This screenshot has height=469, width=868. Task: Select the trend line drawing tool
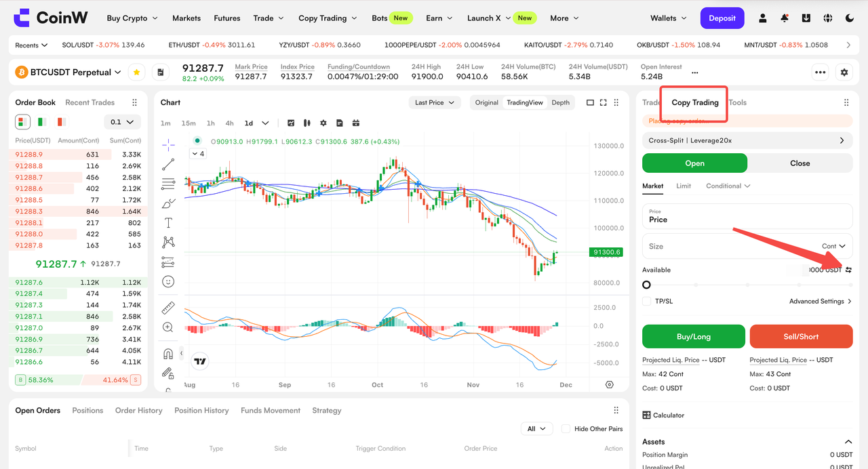tap(168, 164)
